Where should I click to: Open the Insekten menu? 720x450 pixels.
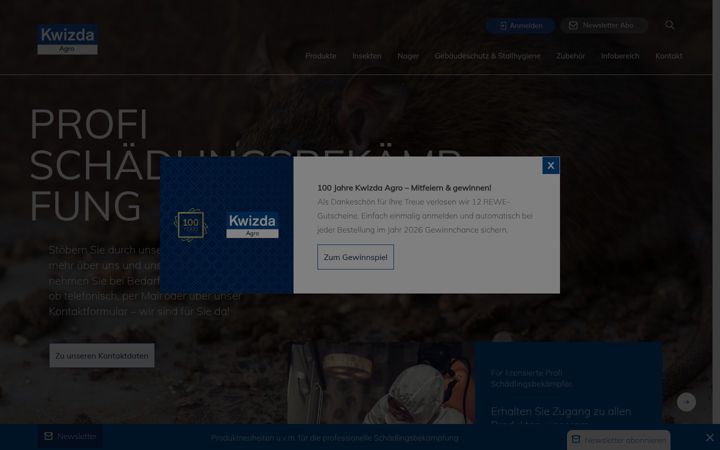pos(367,56)
